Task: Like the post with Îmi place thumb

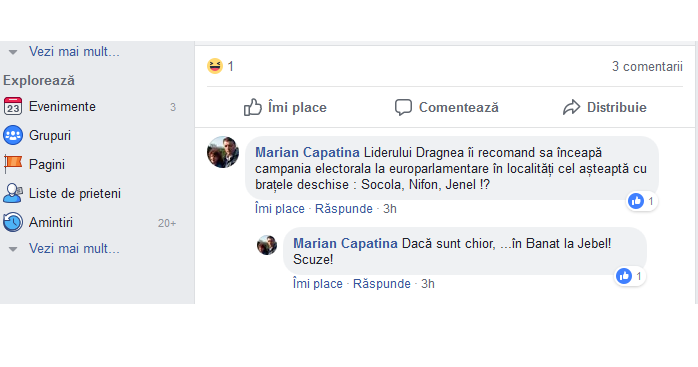Action: (285, 107)
